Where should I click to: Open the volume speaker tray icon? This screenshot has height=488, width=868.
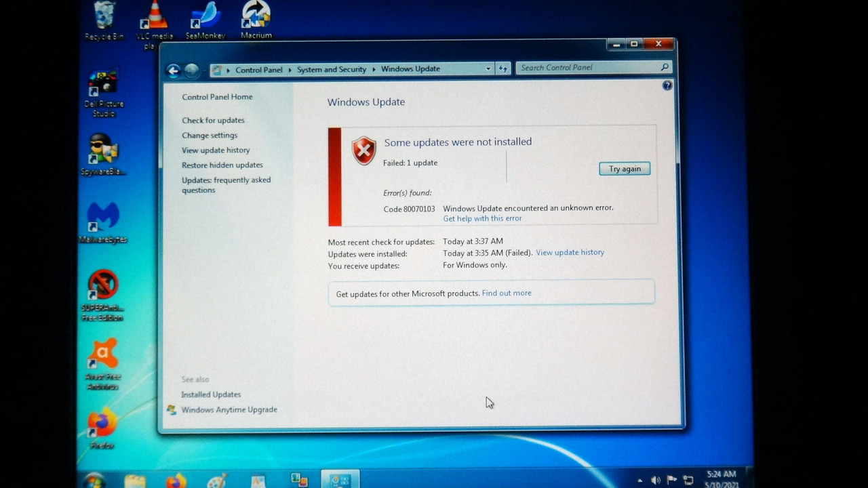coord(656,481)
